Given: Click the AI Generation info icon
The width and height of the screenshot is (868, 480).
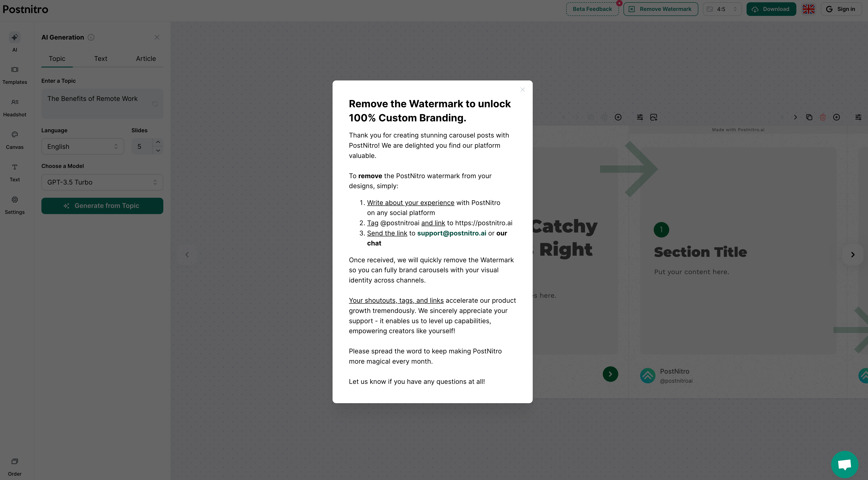Looking at the screenshot, I should 91,37.
